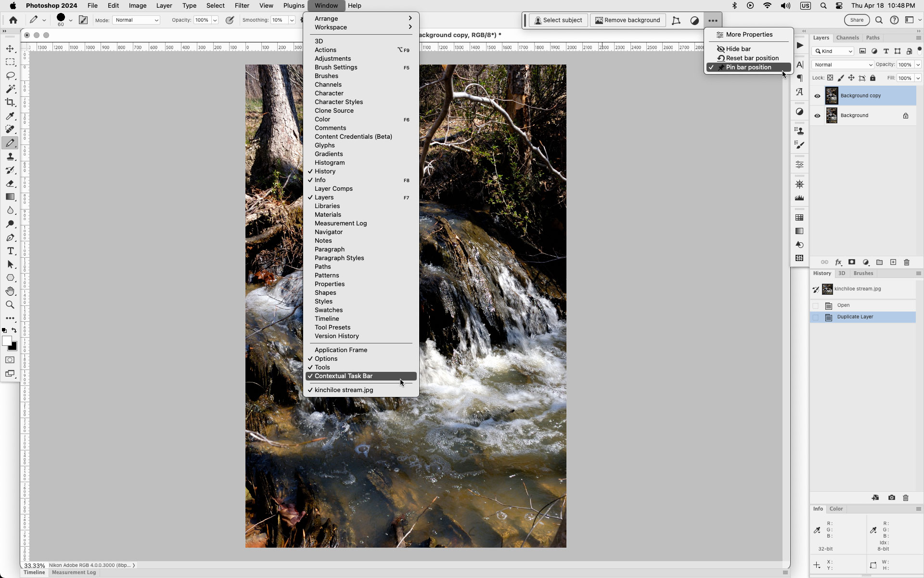Select the Move tool
The image size is (924, 578).
click(x=10, y=48)
